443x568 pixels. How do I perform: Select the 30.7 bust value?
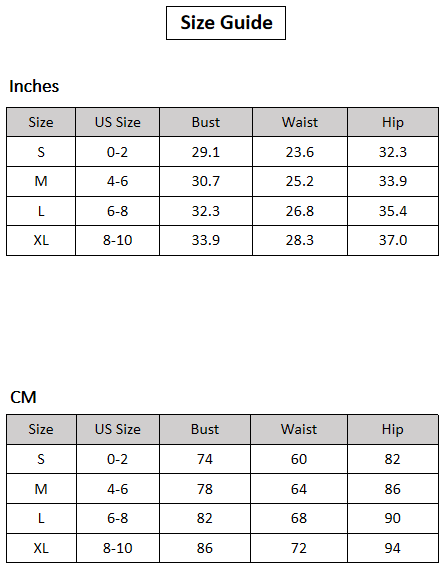pos(206,181)
